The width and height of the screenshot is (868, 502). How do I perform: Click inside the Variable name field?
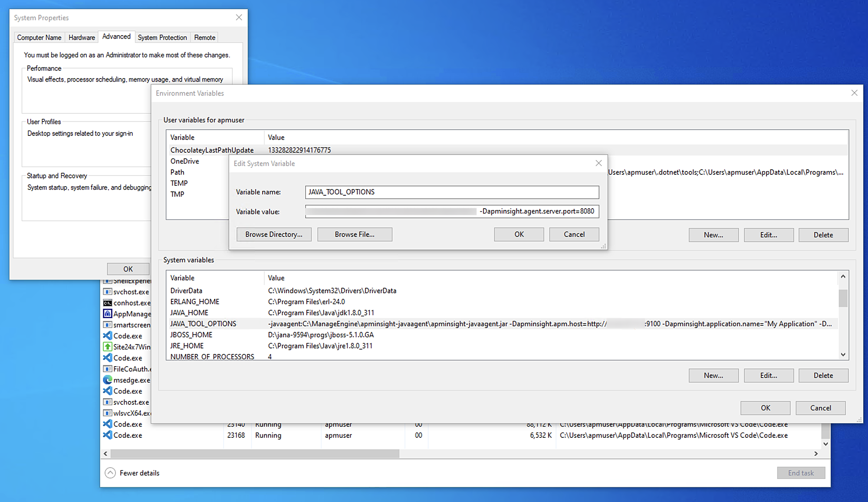click(x=451, y=192)
